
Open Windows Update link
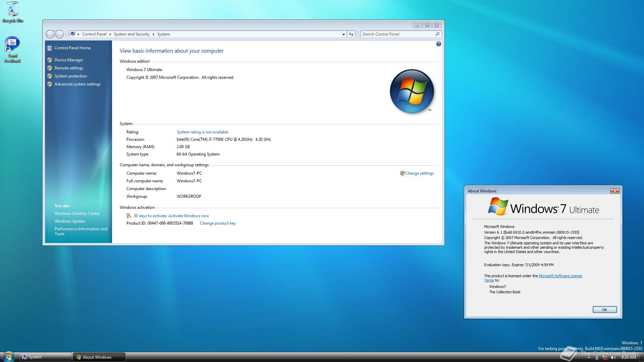click(70, 221)
